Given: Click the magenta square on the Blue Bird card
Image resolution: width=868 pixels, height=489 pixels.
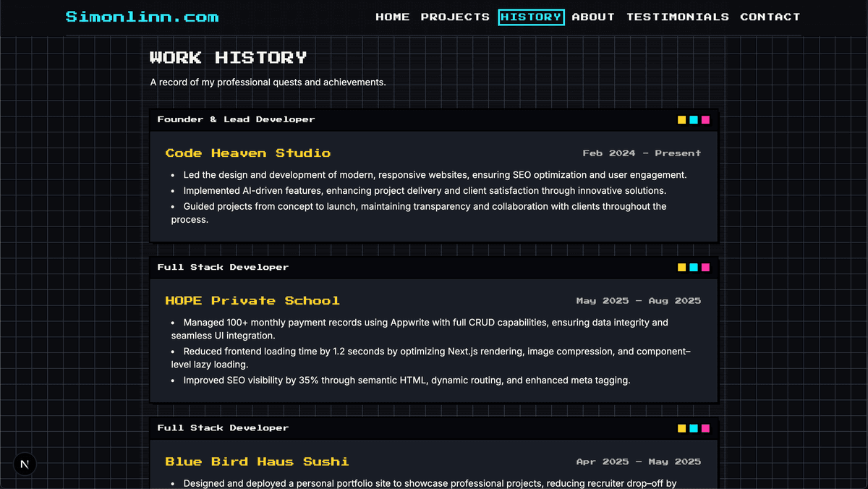Looking at the screenshot, I should coord(706,428).
